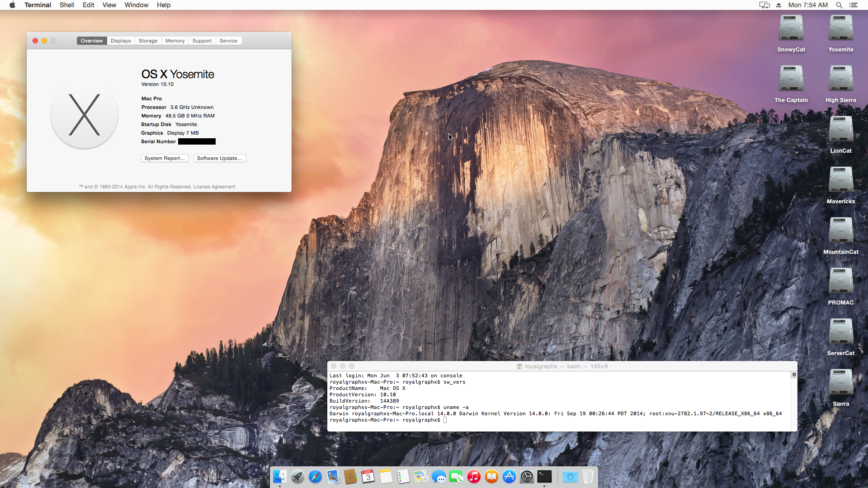This screenshot has height=488, width=868.
Task: Click the Version 10.10 text
Action: (157, 84)
